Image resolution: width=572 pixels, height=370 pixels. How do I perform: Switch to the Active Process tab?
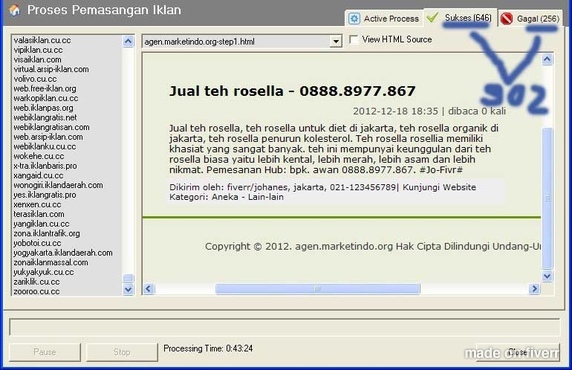[x=384, y=18]
